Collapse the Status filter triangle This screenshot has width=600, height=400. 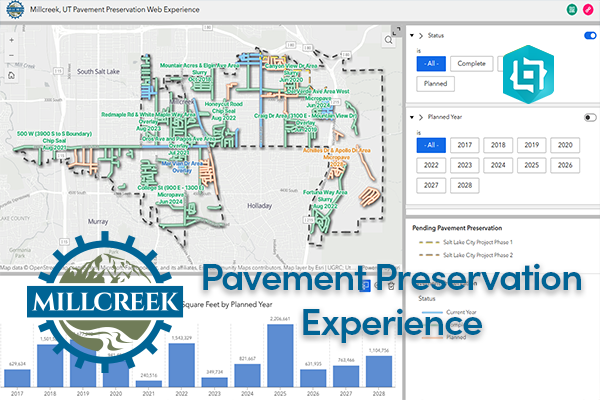[x=412, y=35]
